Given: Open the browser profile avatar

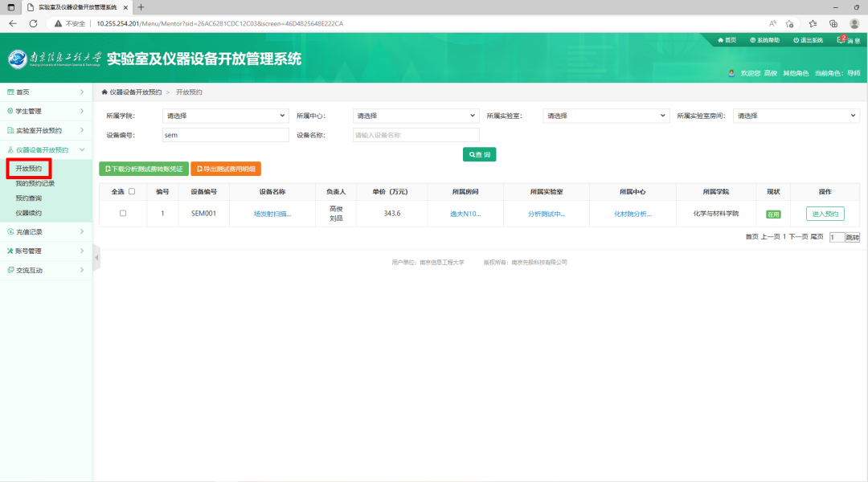Looking at the screenshot, I should tap(854, 24).
